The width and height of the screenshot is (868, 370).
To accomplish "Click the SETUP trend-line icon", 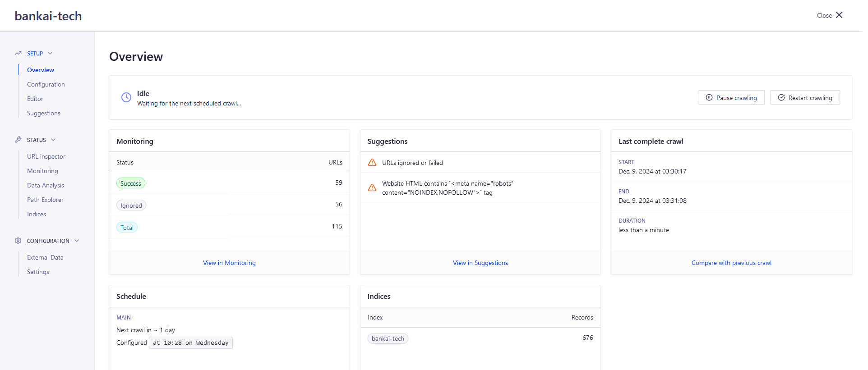I will pos(18,53).
